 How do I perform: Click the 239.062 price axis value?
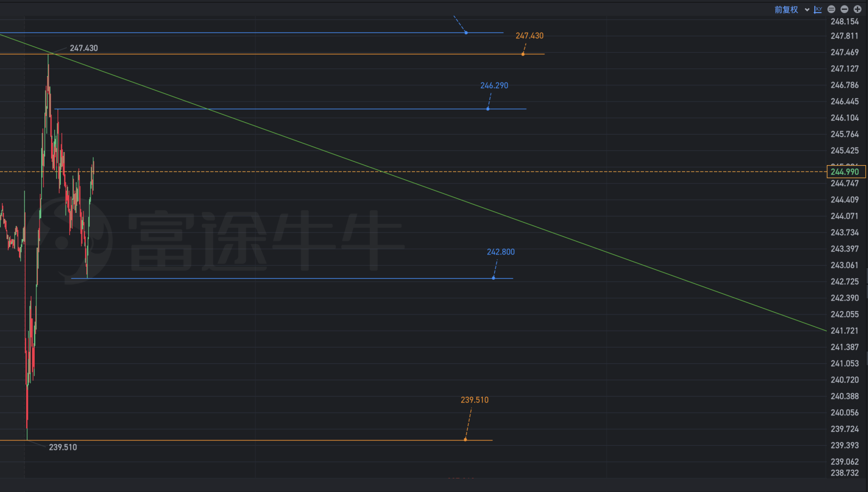(x=845, y=462)
